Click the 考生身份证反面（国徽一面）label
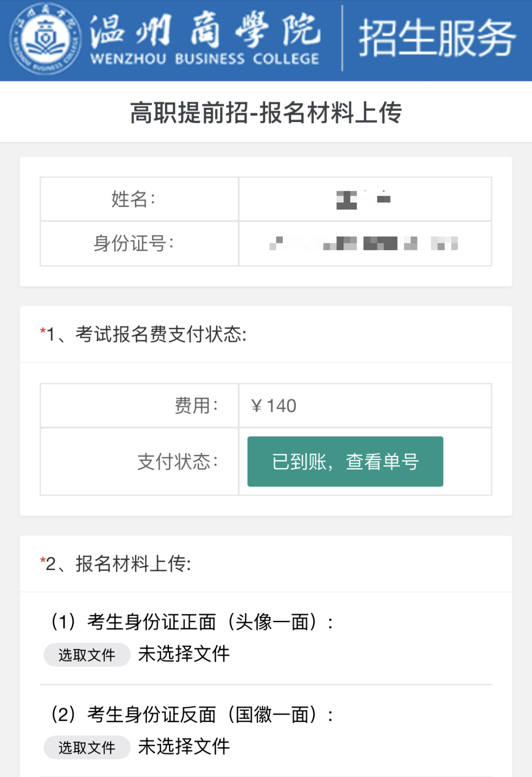 pos(192,714)
